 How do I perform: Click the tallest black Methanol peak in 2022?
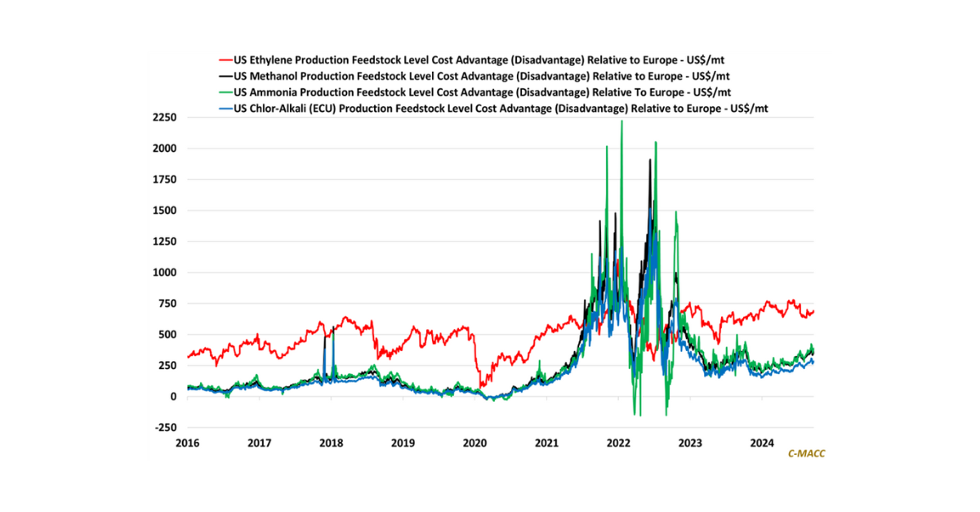(x=650, y=160)
